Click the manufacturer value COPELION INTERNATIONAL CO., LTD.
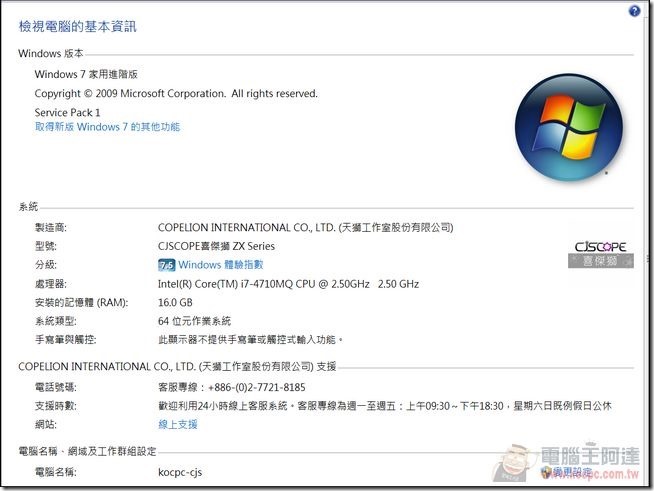The image size is (654, 491). (x=305, y=227)
